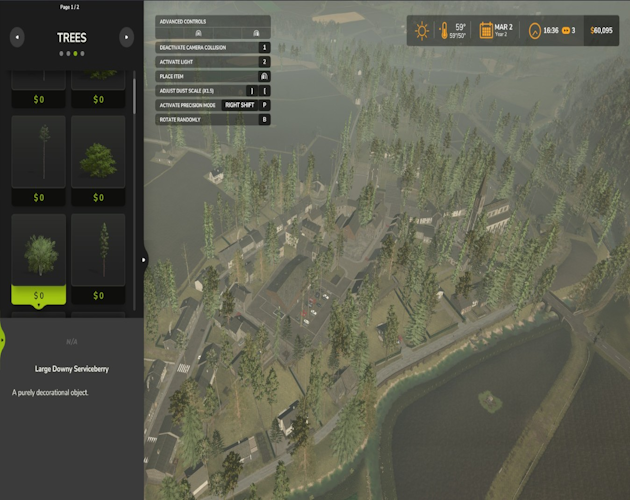Select the active green page dot
Viewport: 630px width, 500px height.
click(x=75, y=53)
